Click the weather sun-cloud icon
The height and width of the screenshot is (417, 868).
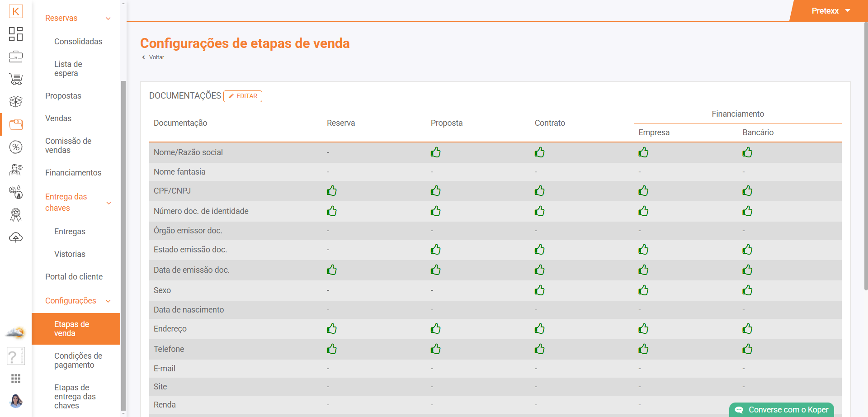click(x=15, y=333)
